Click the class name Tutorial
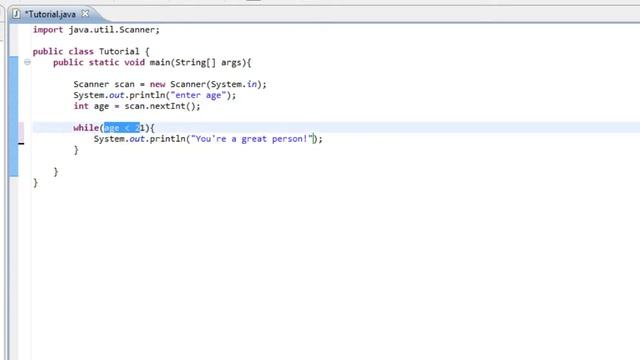This screenshot has width=640, height=360. (x=119, y=51)
